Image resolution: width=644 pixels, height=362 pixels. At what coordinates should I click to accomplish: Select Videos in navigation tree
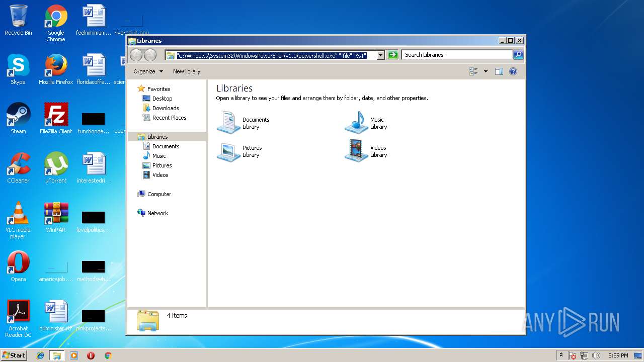pyautogui.click(x=155, y=175)
